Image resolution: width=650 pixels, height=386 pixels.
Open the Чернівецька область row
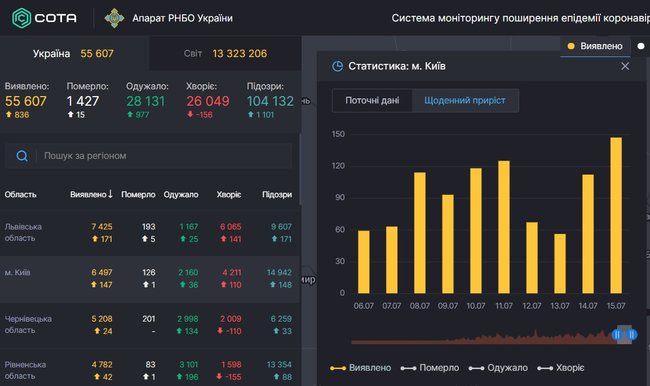click(149, 325)
